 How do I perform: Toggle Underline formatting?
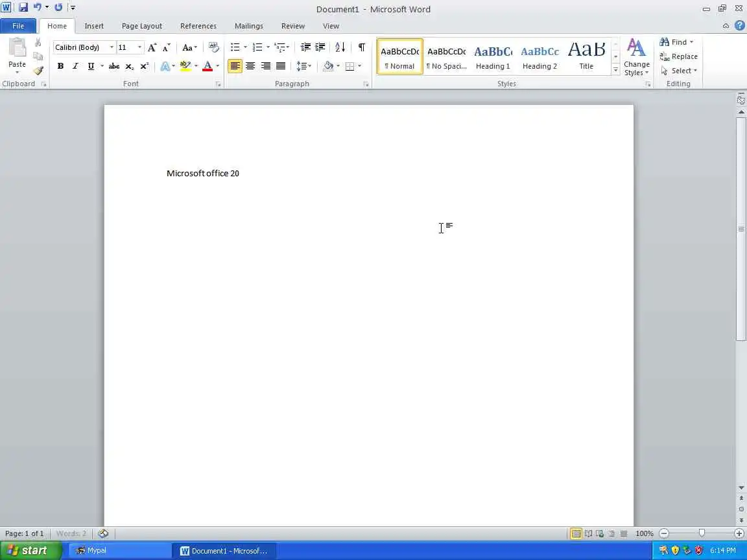point(91,66)
